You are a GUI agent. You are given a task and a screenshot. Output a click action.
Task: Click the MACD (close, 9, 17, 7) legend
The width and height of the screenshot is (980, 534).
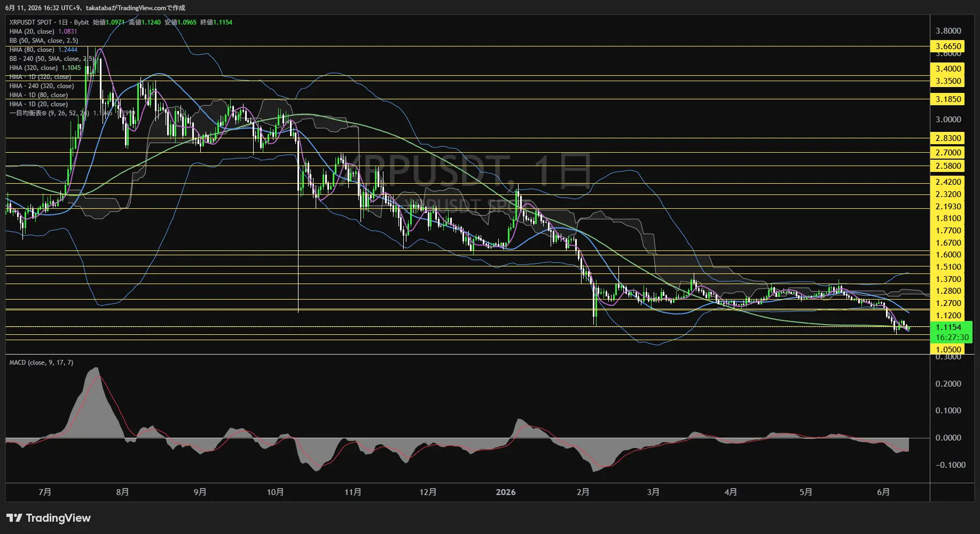(x=41, y=363)
